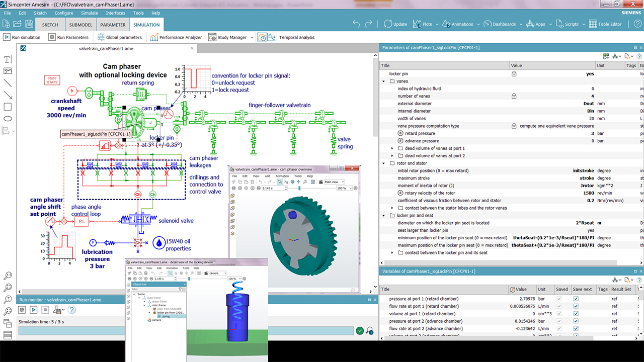Click the Parameters panel help icon
This screenshot has width=644, height=362.
pyautogui.click(x=639, y=56)
